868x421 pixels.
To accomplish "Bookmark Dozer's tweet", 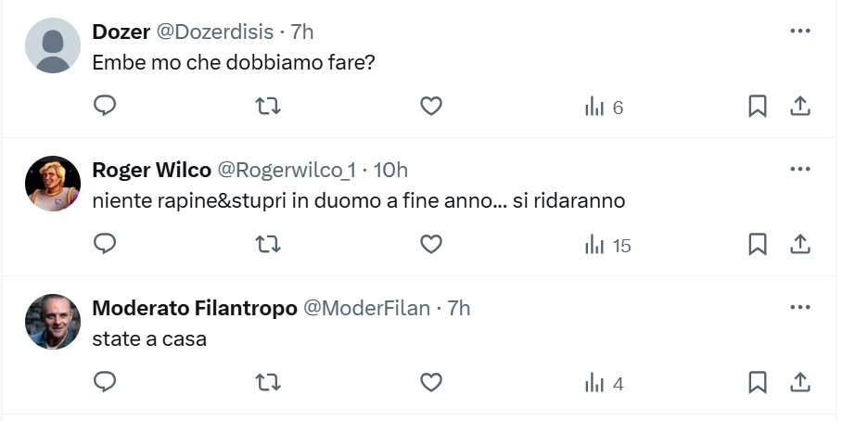I will pos(758,106).
